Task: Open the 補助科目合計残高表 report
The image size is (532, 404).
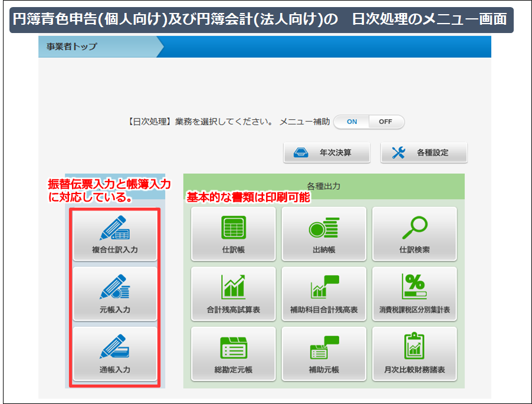Action: [x=322, y=294]
